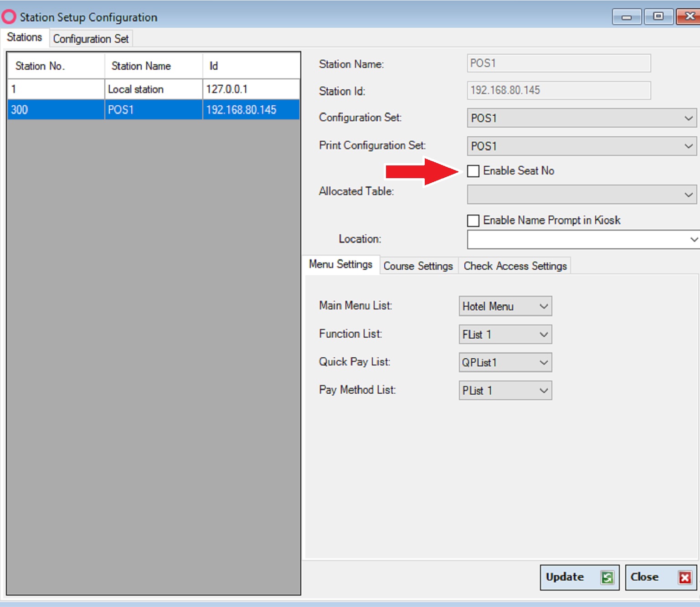Open the Allocated Table dropdown
Viewport: 700px width, 607px height.
tap(688, 195)
